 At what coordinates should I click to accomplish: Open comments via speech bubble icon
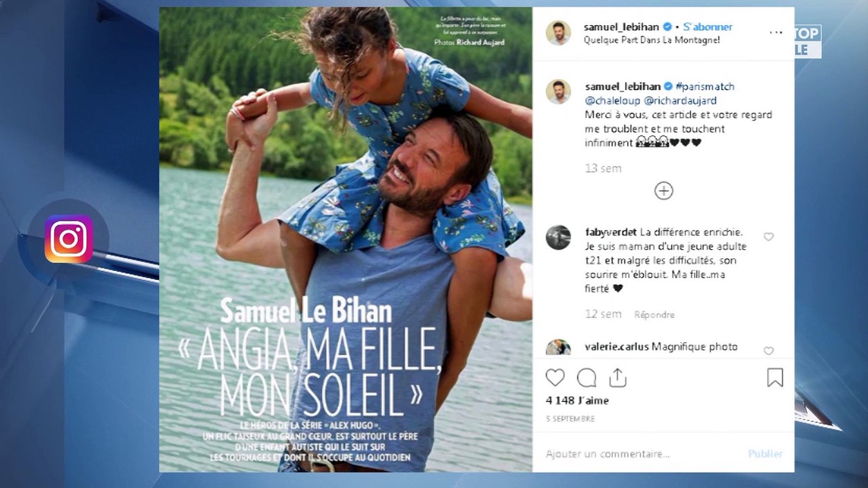point(587,378)
